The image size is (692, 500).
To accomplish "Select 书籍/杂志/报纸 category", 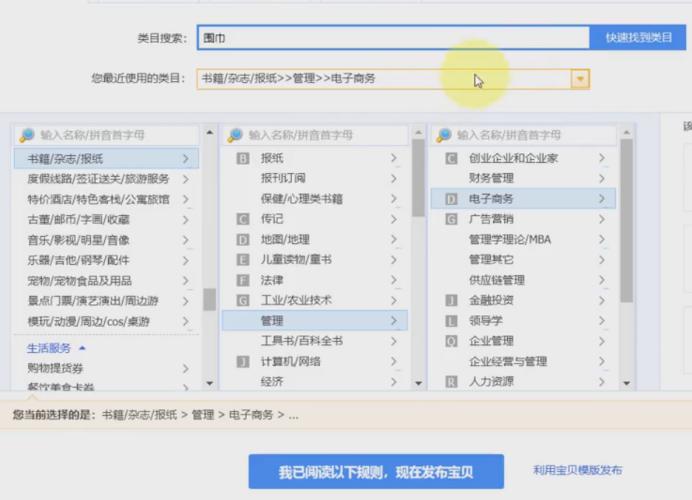I will pyautogui.click(x=106, y=158).
